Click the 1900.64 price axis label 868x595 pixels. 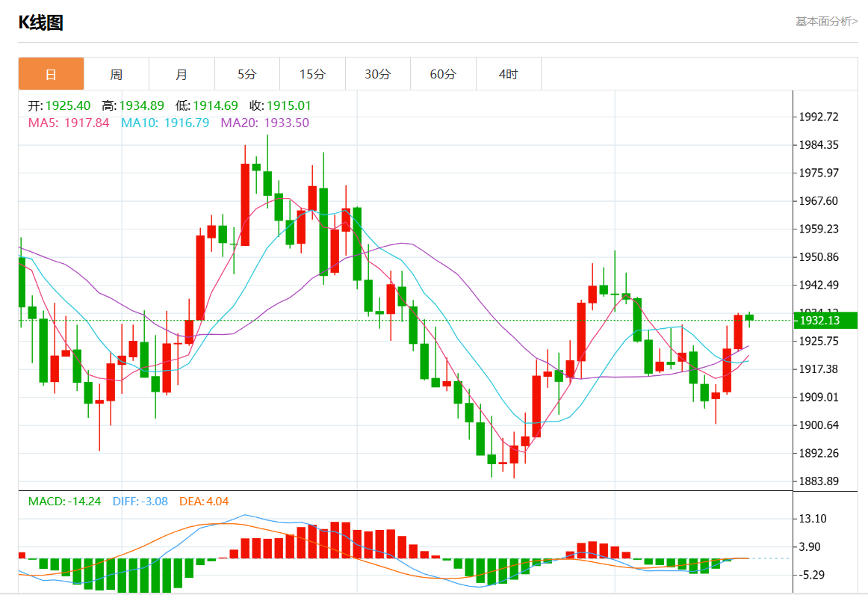coord(818,425)
